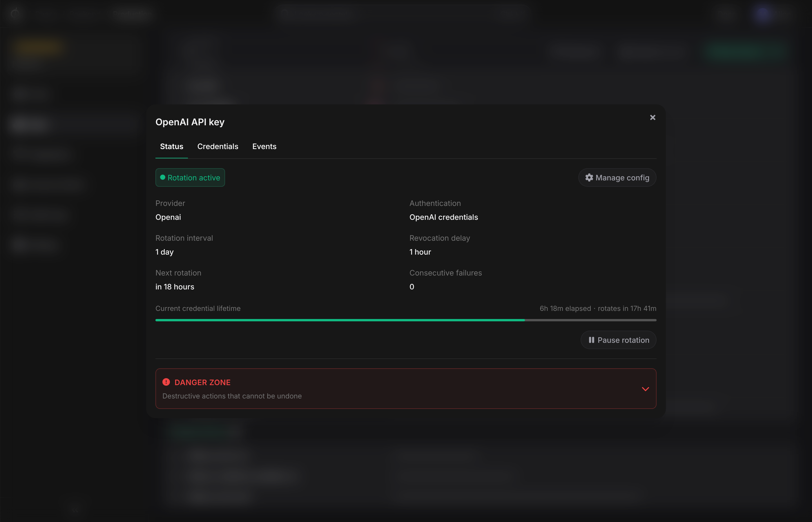Click the 'Consecutive failures' label
Image resolution: width=812 pixels, height=522 pixels.
[x=446, y=273]
